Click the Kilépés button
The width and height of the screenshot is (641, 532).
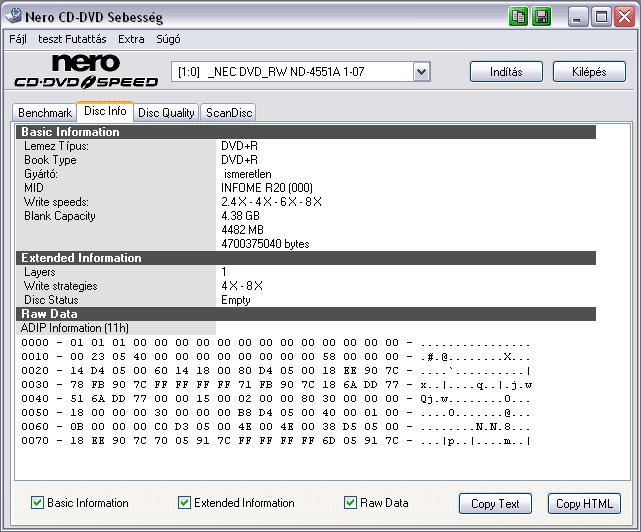[589, 72]
